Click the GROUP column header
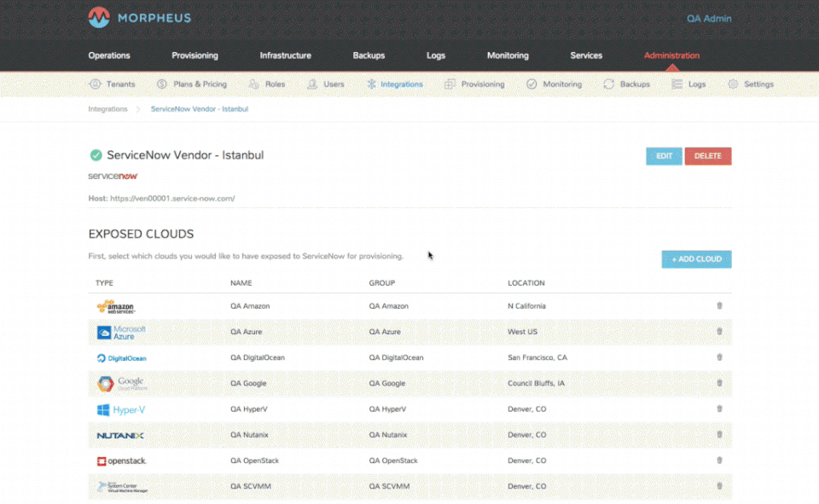Image resolution: width=819 pixels, height=504 pixels. (382, 282)
